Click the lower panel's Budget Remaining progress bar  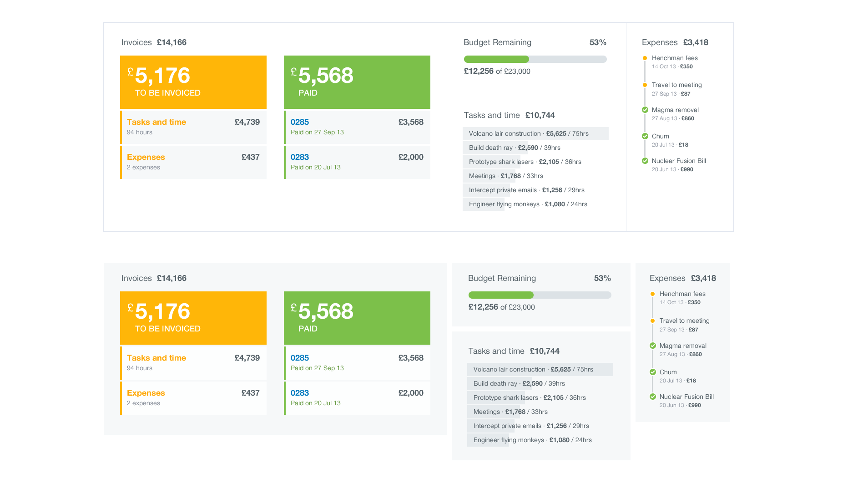tap(540, 295)
